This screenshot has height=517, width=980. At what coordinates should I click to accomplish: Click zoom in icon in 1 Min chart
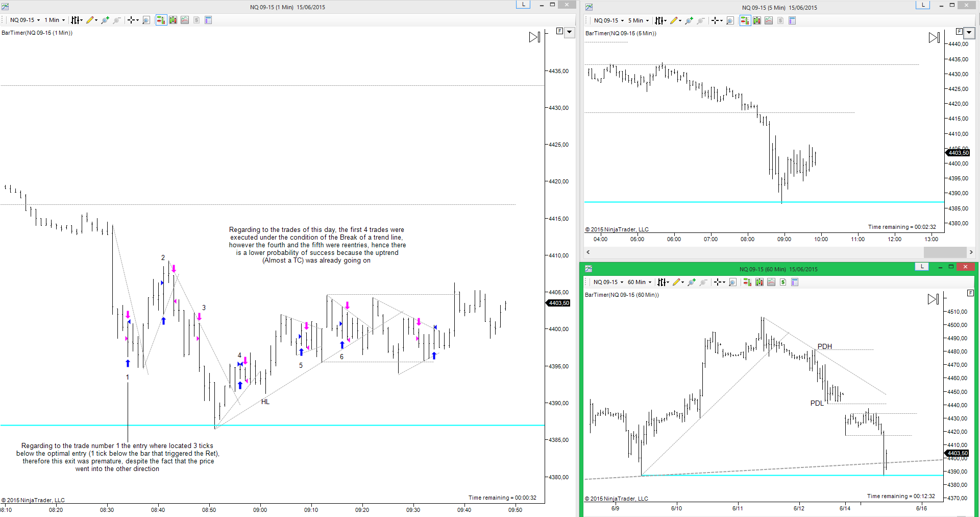[105, 20]
